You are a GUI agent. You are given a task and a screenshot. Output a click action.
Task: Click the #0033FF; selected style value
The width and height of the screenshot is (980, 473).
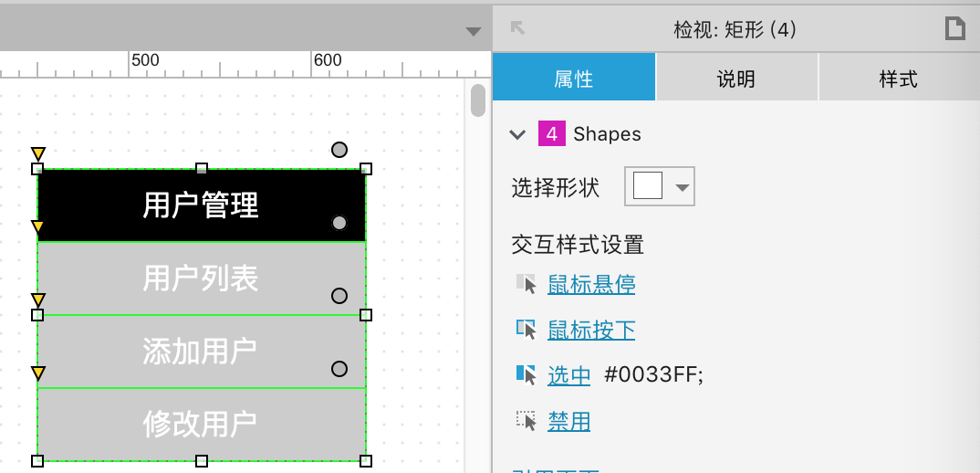pos(653,375)
